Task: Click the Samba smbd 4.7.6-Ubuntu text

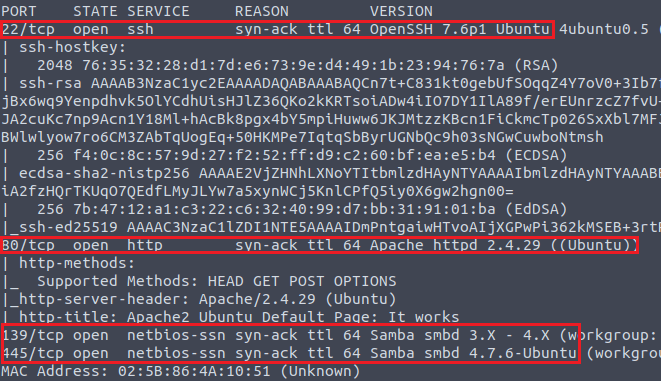Action: [x=473, y=353]
